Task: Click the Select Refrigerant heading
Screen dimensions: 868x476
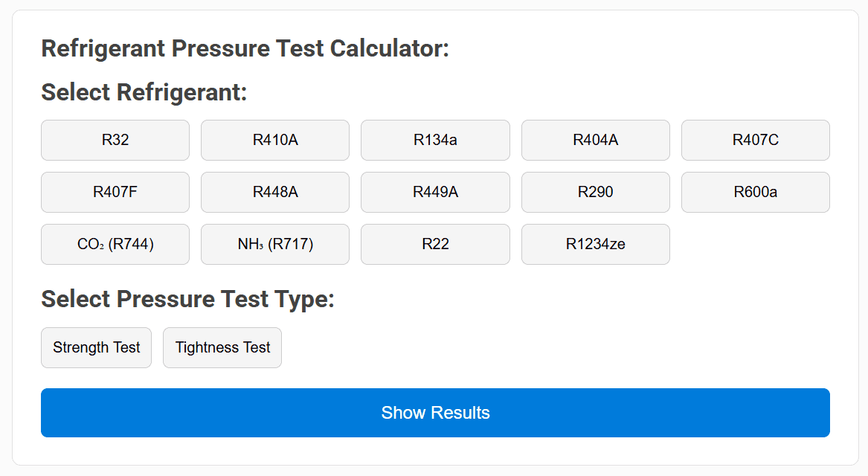Action: click(145, 92)
